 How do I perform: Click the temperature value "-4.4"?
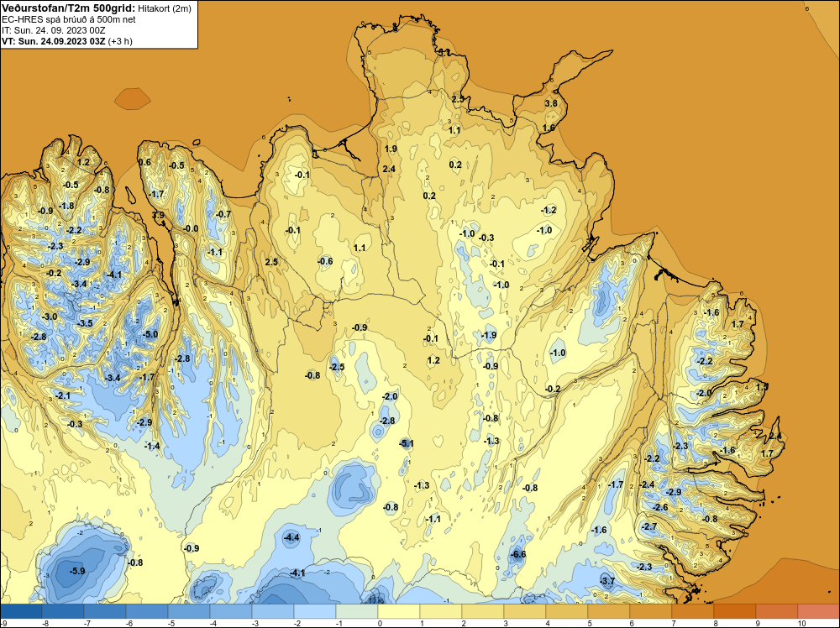[x=292, y=537]
